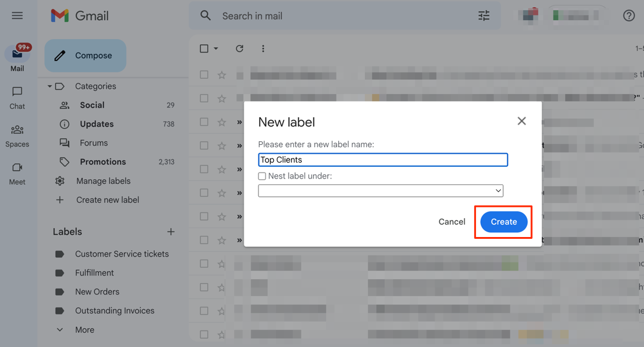Open the Manage labels settings gear
This screenshot has width=644, height=347.
[59, 180]
